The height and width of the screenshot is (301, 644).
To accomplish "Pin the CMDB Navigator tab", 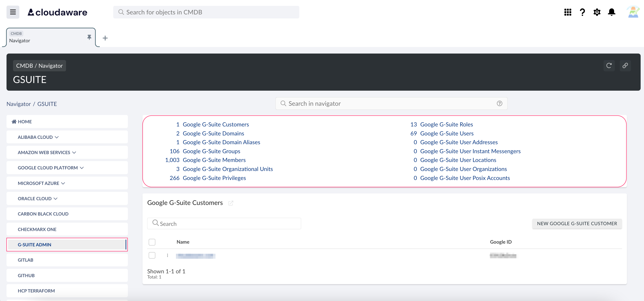I will [89, 37].
